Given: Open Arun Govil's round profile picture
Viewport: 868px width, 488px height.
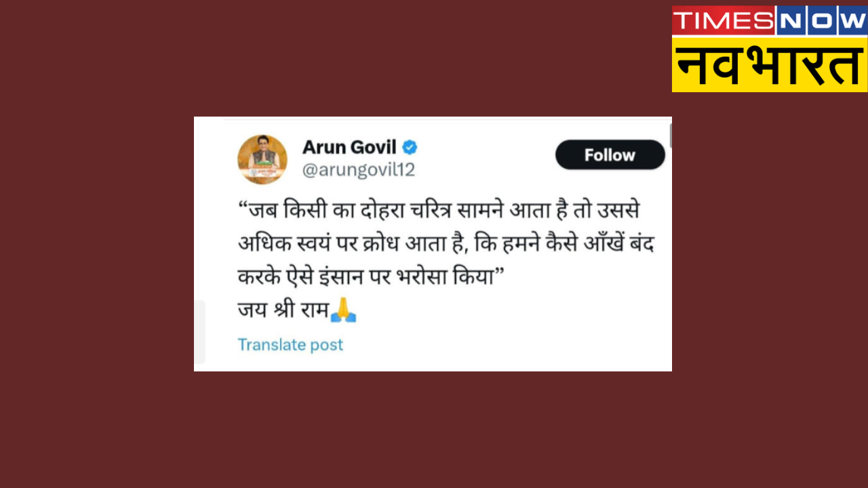Looking at the screenshot, I should point(262,159).
